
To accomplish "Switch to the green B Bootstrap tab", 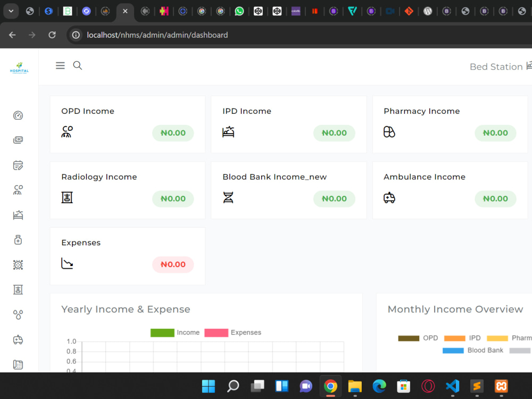I will [68, 11].
